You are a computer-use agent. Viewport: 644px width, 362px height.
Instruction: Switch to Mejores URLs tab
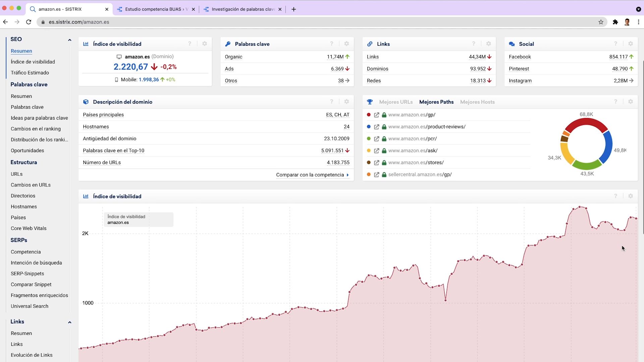(x=396, y=102)
